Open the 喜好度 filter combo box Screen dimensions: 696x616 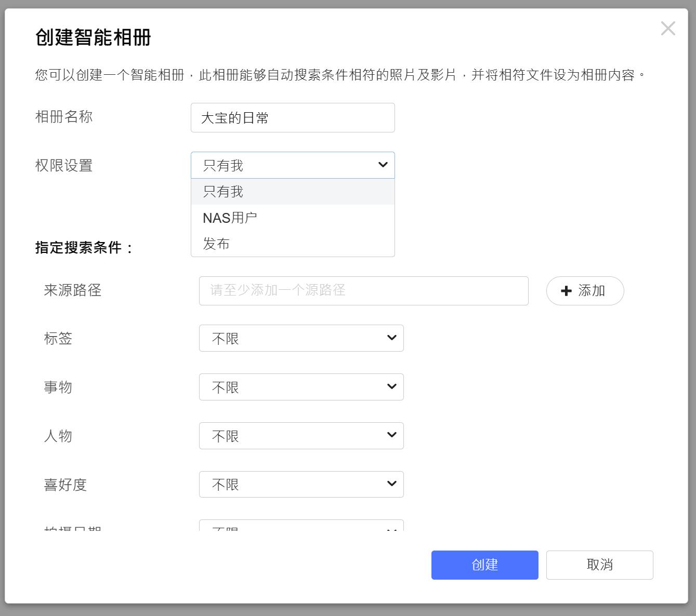301,484
